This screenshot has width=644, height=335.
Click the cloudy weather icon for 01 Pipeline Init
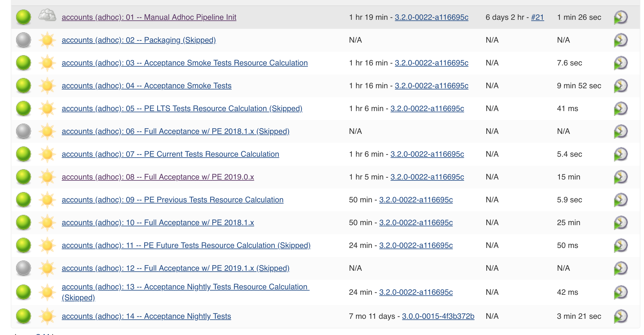point(47,16)
